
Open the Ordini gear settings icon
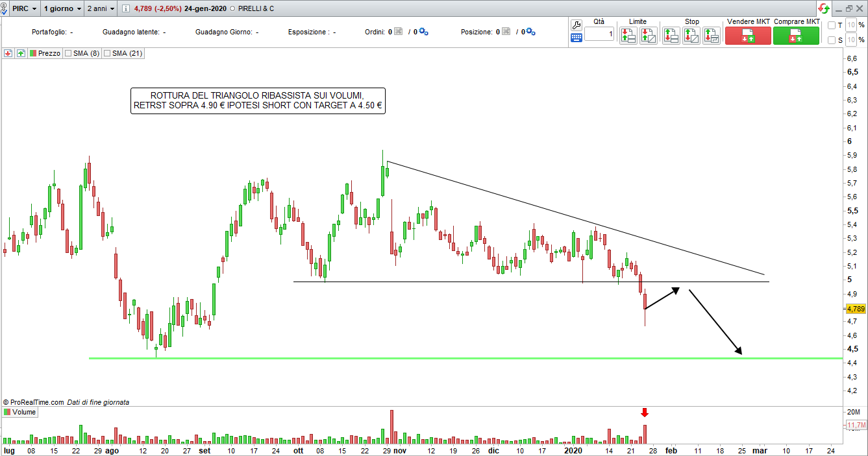(x=423, y=32)
